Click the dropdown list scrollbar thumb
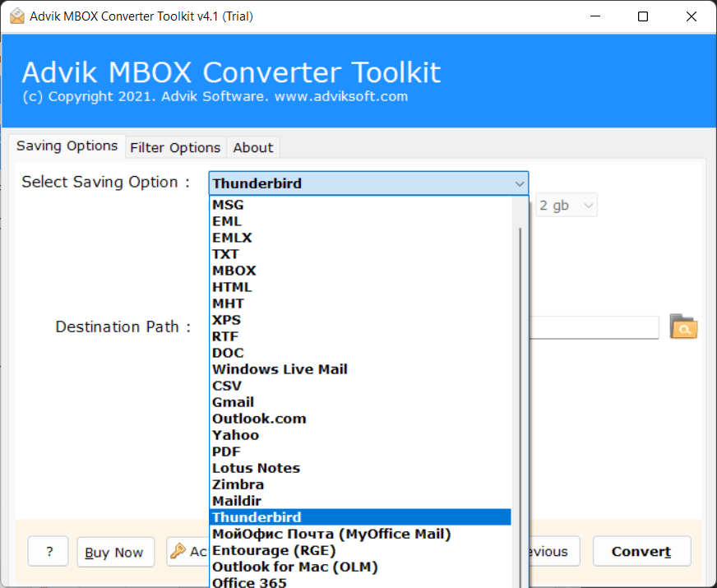The height and width of the screenshot is (588, 717). 520,407
